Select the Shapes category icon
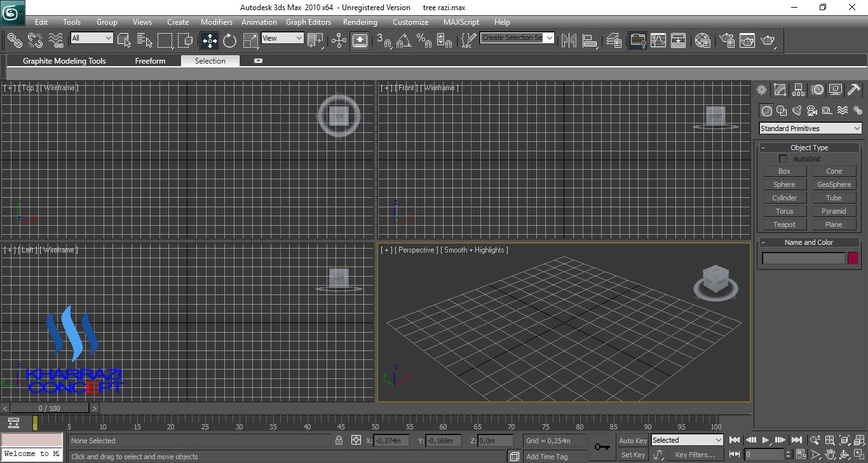Screen dimensions: 868x463 [x=782, y=111]
